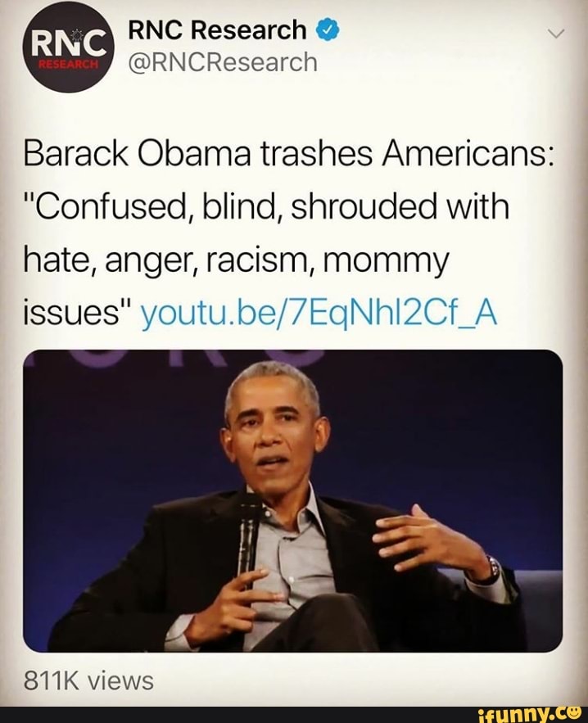The height and width of the screenshot is (723, 588).
Task: Open the ifunny.co watermark
Action: pyautogui.click(x=530, y=714)
